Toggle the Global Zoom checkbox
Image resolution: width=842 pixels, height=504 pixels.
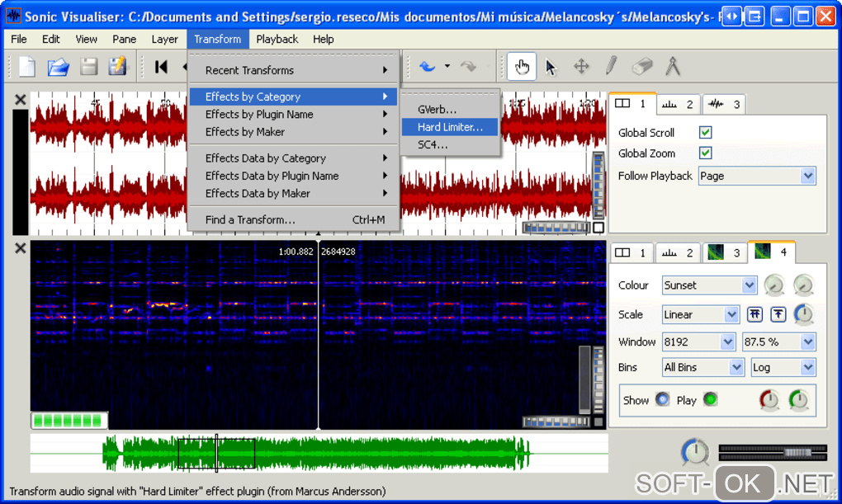705,153
